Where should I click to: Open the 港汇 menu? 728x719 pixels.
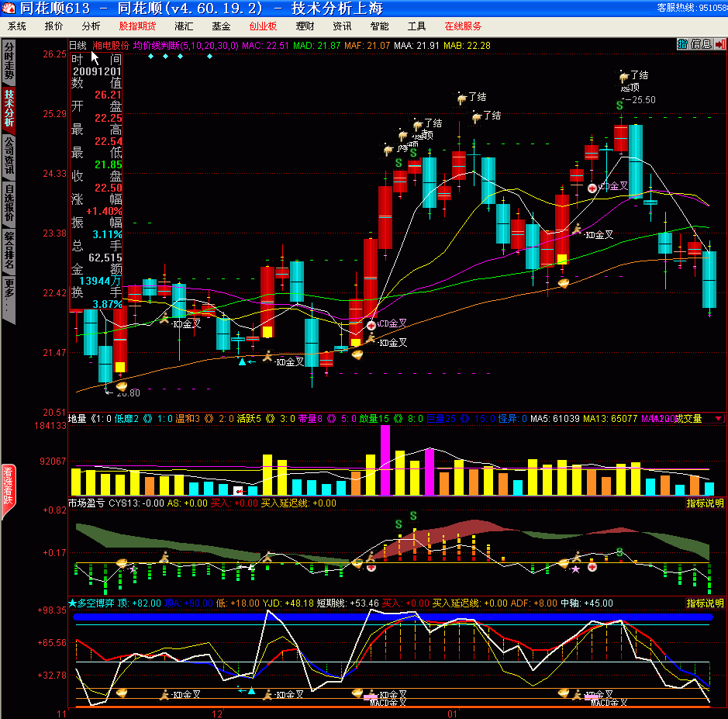point(184,26)
